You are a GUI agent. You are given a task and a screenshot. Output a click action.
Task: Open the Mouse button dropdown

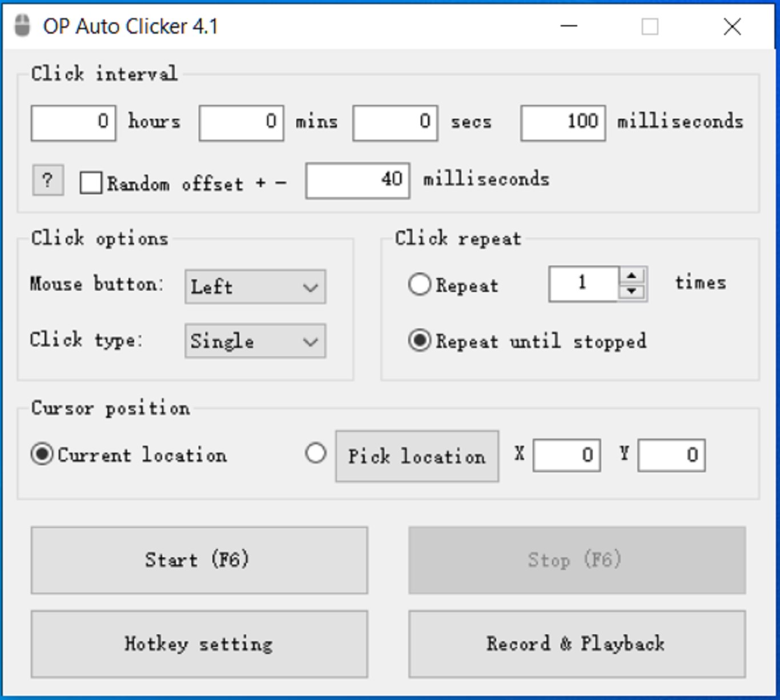tap(255, 287)
